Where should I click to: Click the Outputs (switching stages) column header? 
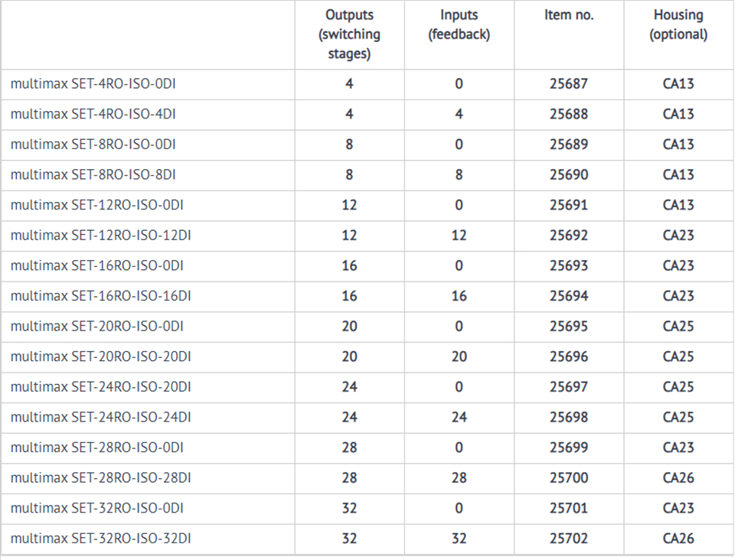(x=349, y=34)
